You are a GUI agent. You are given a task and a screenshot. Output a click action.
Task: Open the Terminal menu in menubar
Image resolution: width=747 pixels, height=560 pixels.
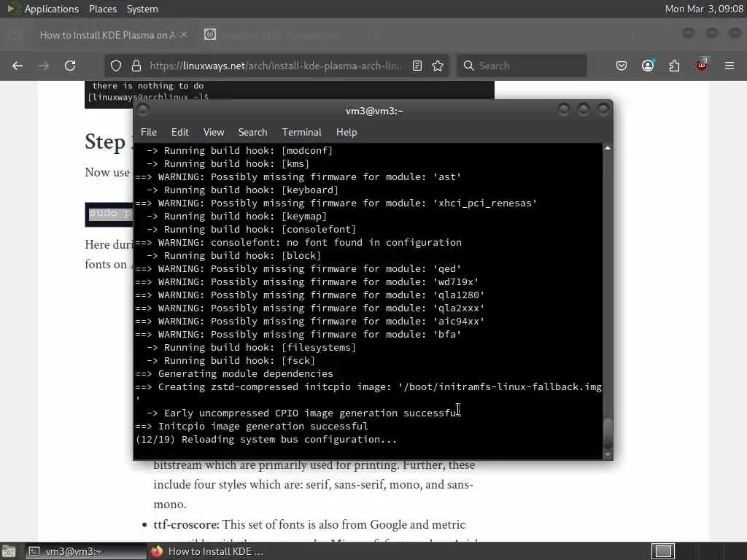pos(301,133)
